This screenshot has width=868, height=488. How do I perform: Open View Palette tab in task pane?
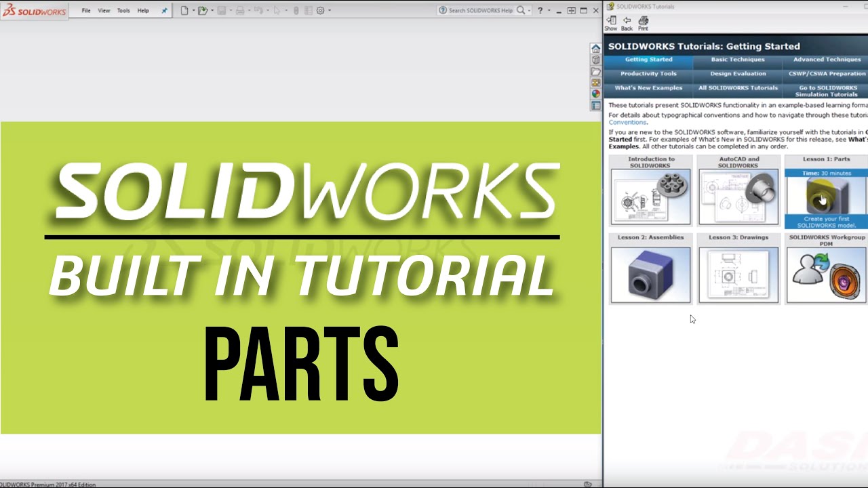click(x=595, y=83)
